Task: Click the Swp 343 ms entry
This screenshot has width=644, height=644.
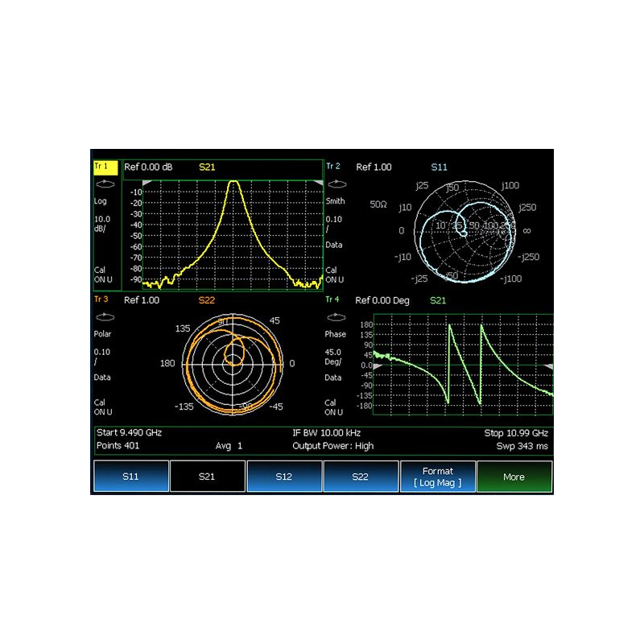Action: pos(522,446)
